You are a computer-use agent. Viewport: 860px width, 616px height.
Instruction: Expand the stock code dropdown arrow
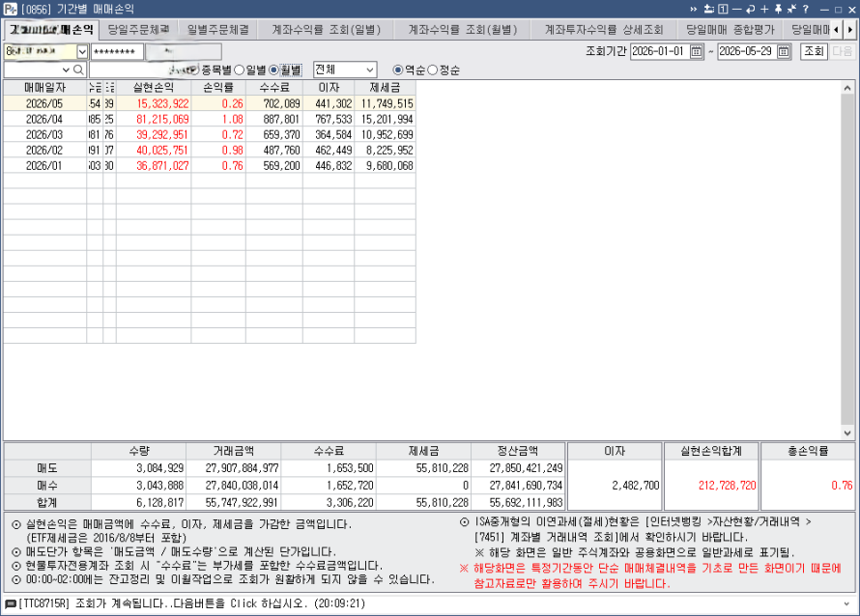(66, 70)
